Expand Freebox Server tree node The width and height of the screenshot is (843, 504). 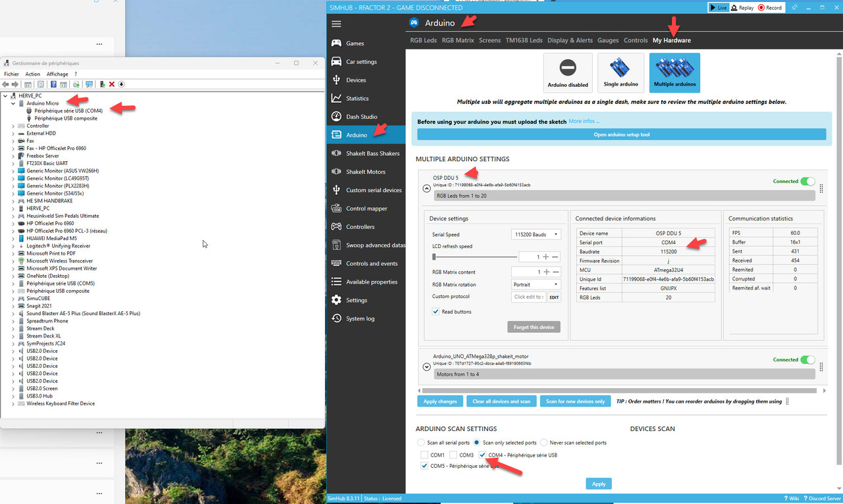[x=13, y=156]
